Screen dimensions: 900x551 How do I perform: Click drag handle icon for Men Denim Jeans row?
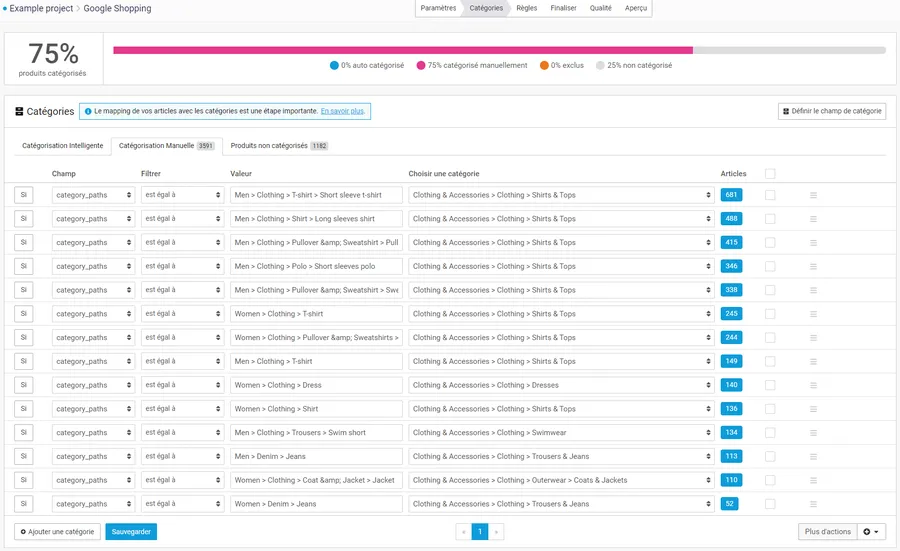pos(813,456)
